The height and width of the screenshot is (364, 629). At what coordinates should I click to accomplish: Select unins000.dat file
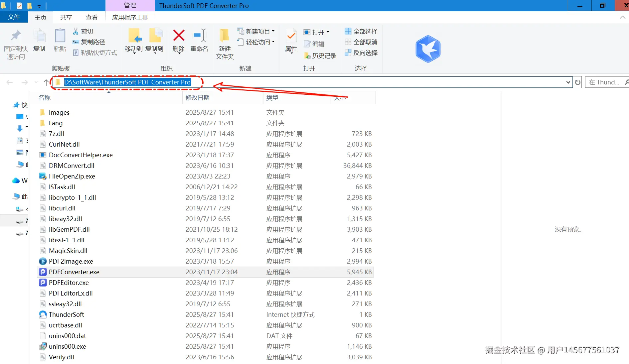[205, 336]
